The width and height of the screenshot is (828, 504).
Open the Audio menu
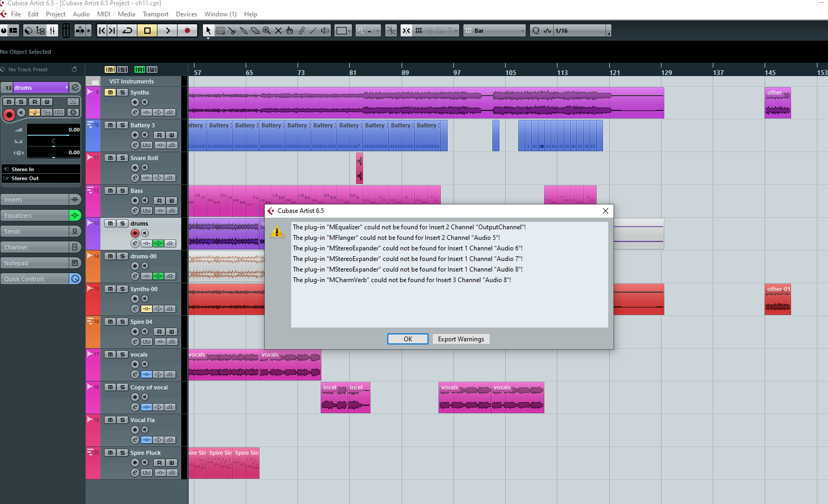tap(81, 14)
